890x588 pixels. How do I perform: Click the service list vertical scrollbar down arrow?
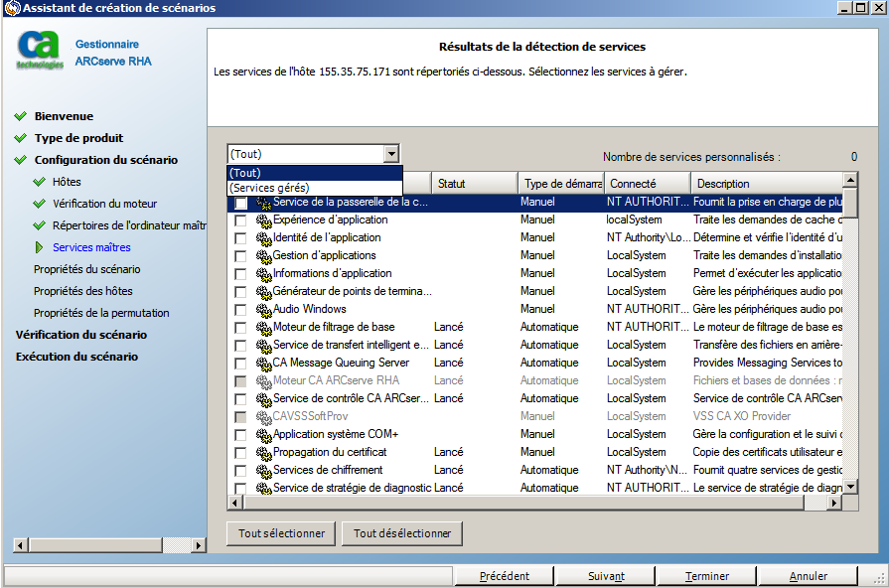click(850, 487)
